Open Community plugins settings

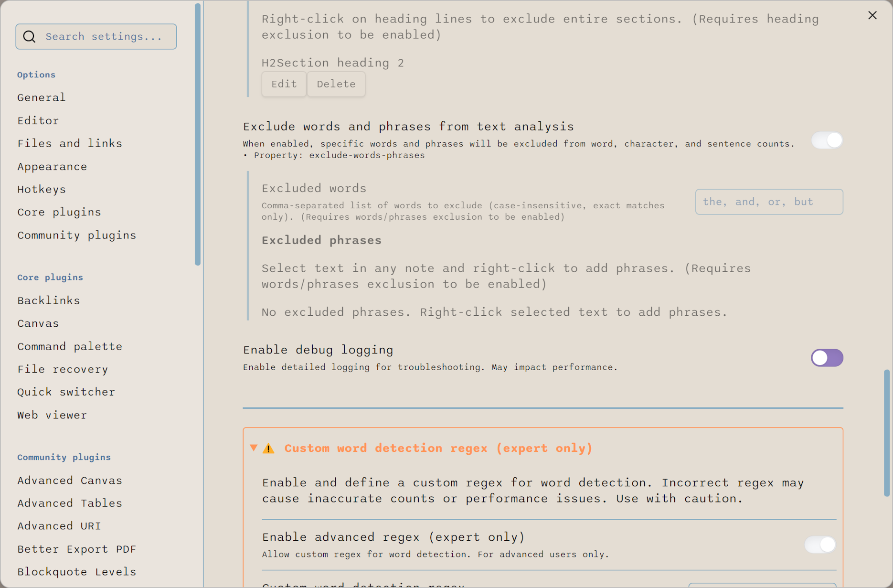76,235
